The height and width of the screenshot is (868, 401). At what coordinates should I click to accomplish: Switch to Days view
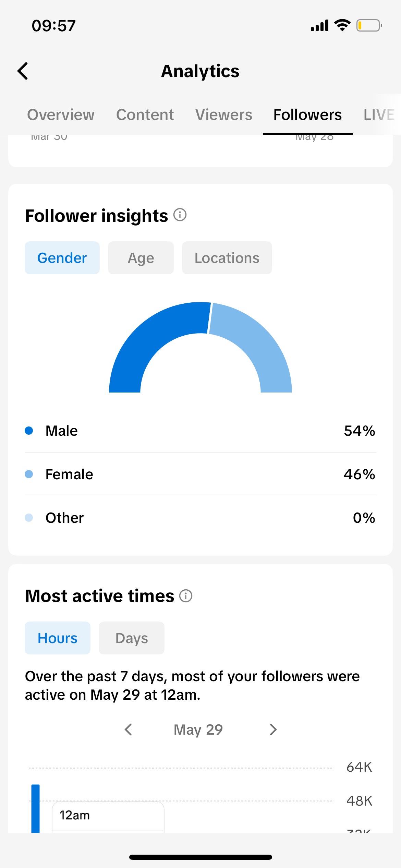pos(132,638)
